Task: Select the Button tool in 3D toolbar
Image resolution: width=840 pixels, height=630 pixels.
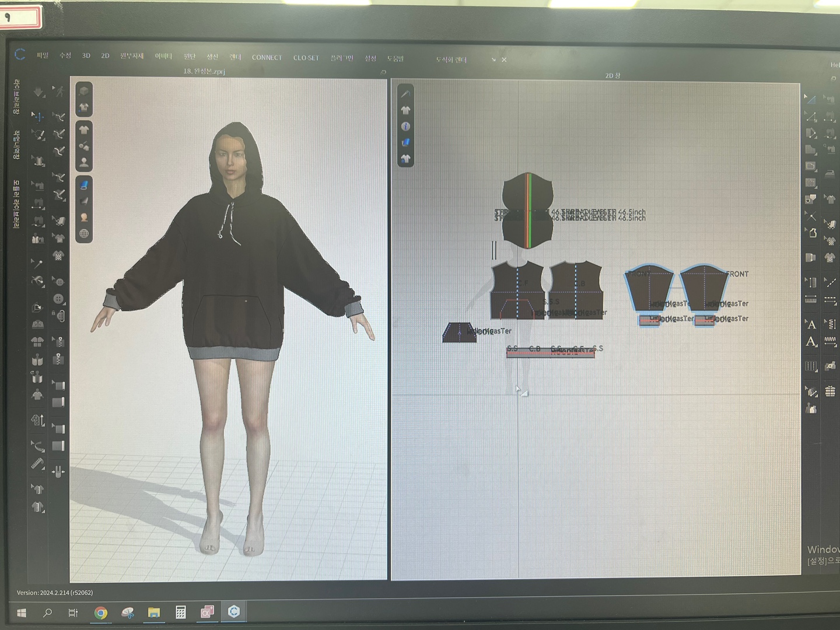Action: 58,299
